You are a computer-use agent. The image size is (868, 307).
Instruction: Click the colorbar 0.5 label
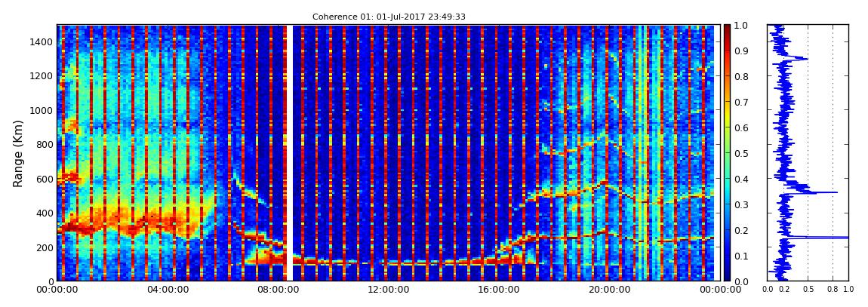click(741, 153)
